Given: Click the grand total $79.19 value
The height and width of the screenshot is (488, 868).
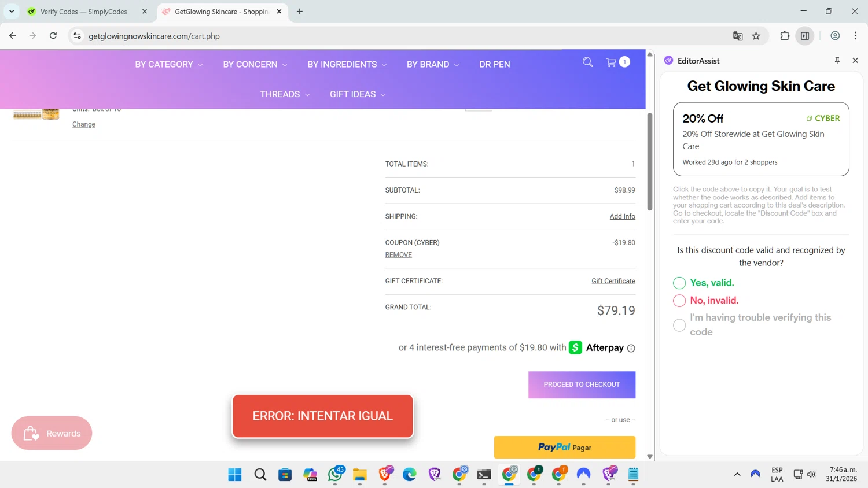Looking at the screenshot, I should [616, 310].
